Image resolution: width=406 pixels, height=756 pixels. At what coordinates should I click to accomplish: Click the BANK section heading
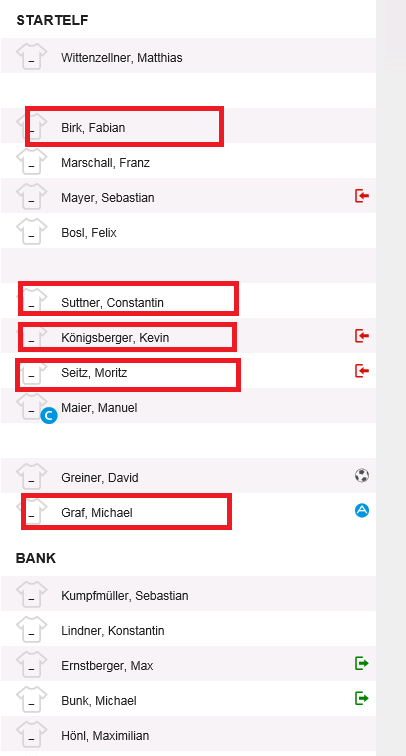pyautogui.click(x=36, y=558)
